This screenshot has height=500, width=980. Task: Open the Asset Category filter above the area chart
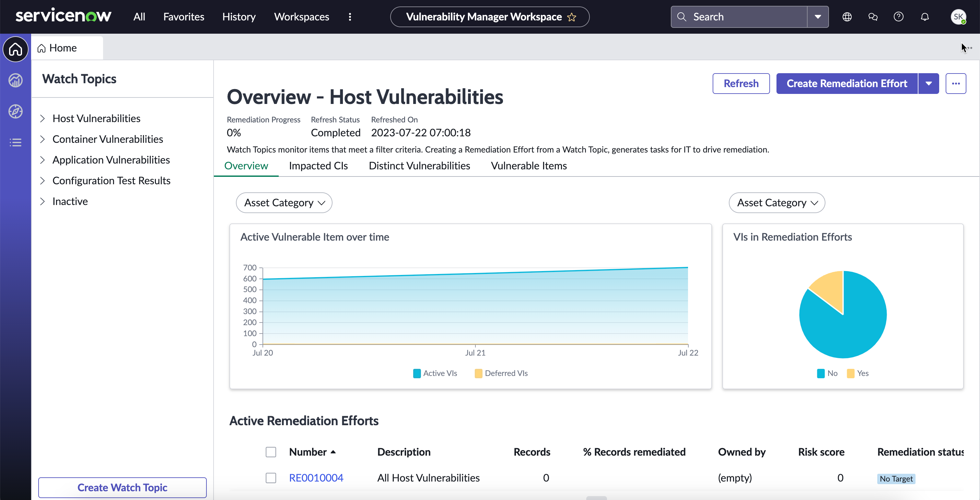(x=284, y=203)
